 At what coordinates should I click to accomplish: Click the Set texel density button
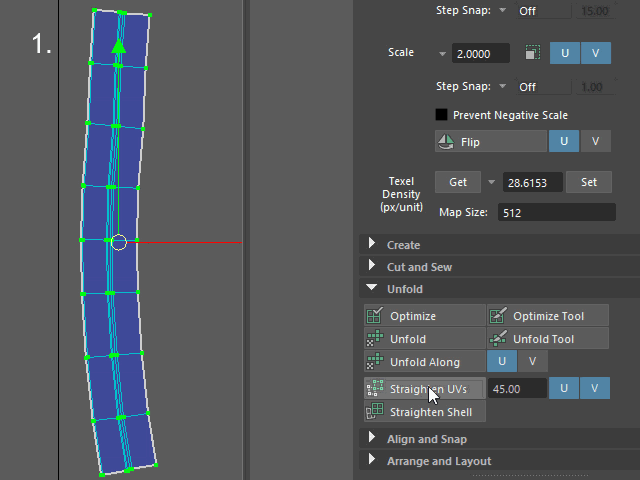click(589, 182)
